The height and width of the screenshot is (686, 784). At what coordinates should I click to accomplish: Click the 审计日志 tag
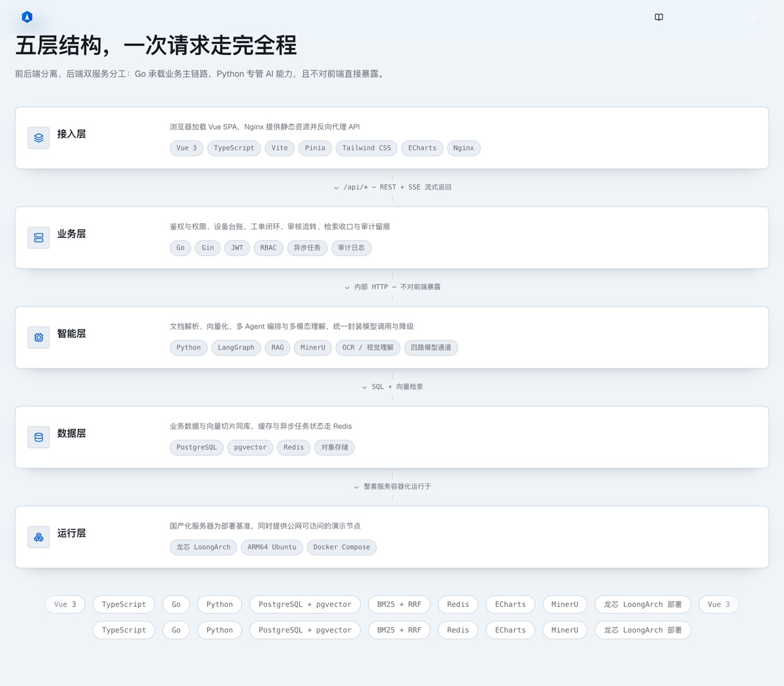pyautogui.click(x=351, y=248)
